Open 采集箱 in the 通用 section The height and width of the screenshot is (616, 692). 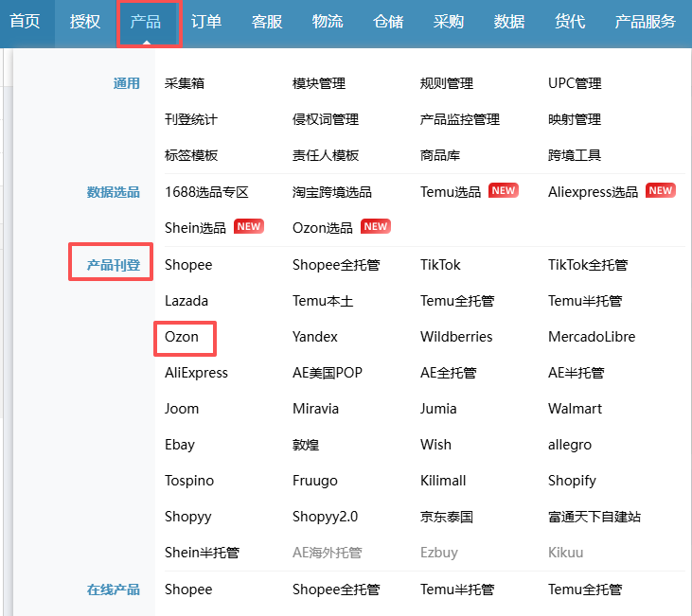185,83
